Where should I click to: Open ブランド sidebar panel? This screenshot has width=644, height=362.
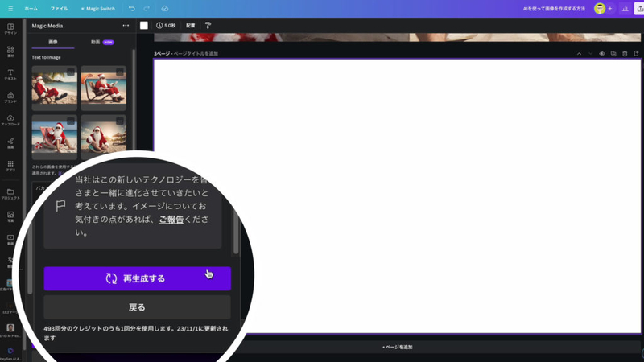pyautogui.click(x=10, y=97)
